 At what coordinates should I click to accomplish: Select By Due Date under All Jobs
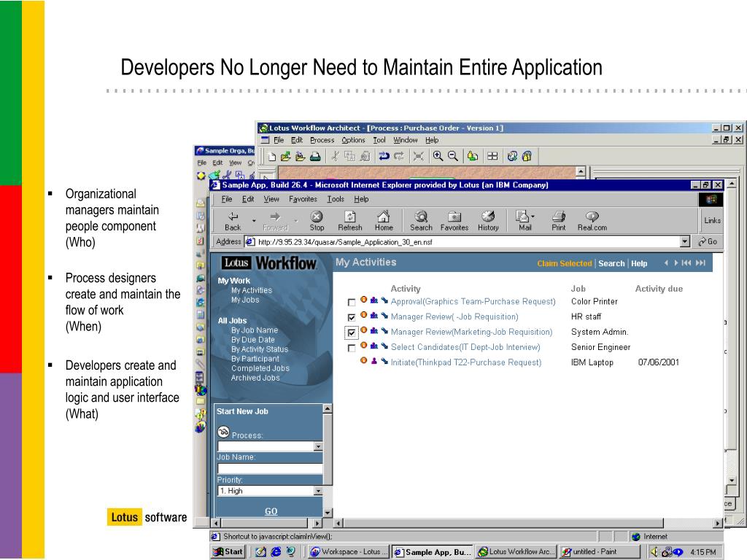point(253,340)
